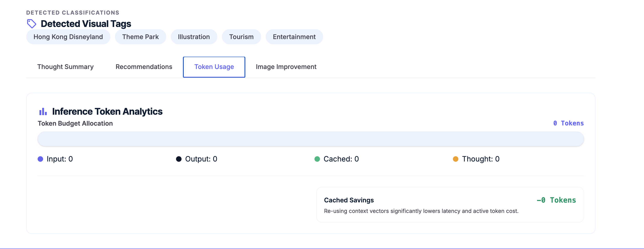Screen dimensions: 644x249
Task: Click the "Inference Token Analytics" heading
Action: [x=107, y=111]
